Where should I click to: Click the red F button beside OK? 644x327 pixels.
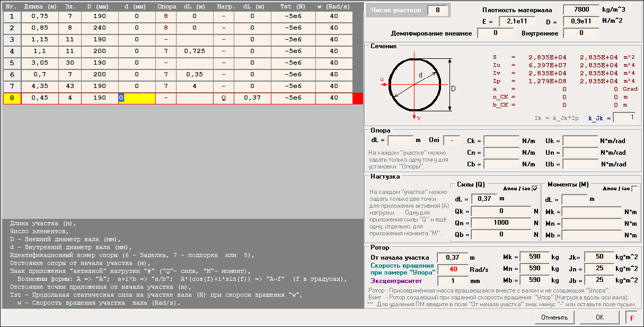[x=631, y=317]
